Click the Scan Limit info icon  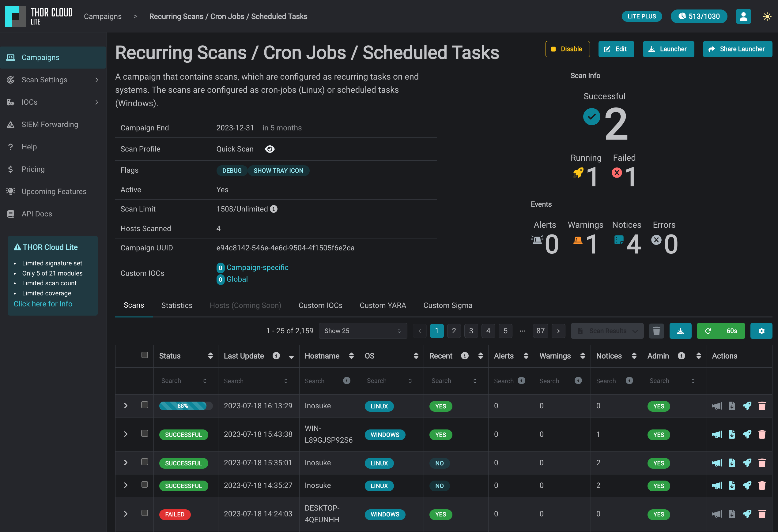pyautogui.click(x=274, y=209)
